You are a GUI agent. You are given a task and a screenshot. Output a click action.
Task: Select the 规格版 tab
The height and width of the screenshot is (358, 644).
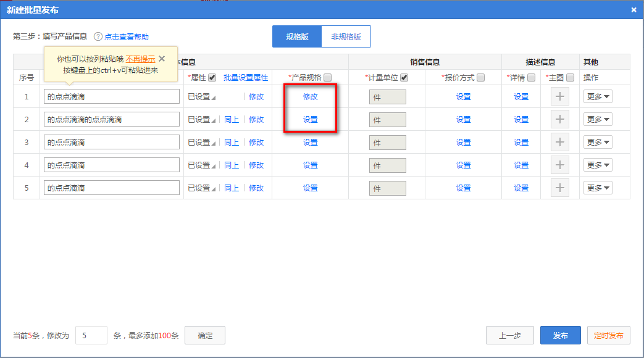297,37
